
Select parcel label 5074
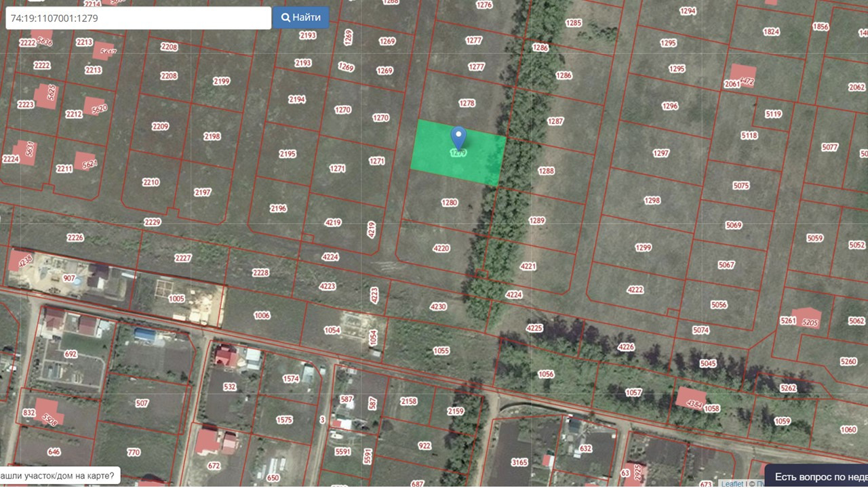coord(701,330)
